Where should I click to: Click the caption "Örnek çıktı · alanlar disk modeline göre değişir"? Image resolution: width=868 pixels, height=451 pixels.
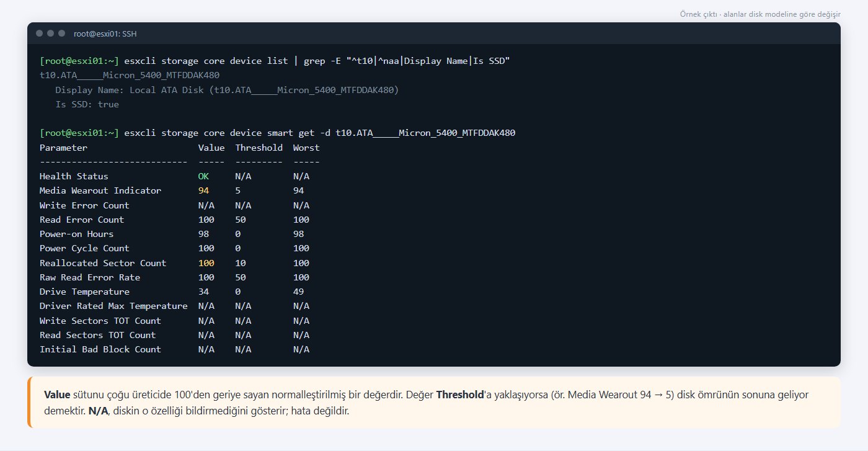760,14
